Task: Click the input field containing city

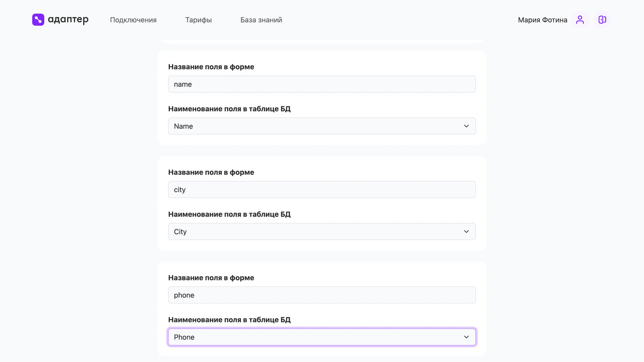Action: pos(322,190)
